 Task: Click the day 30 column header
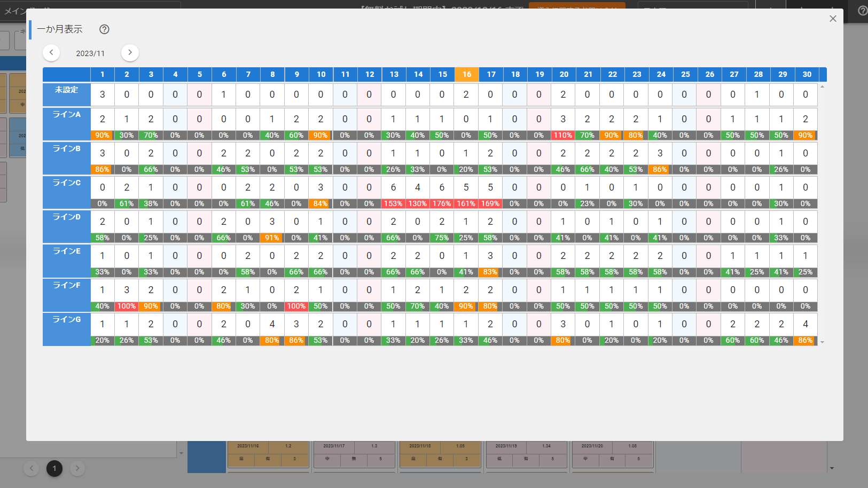807,74
